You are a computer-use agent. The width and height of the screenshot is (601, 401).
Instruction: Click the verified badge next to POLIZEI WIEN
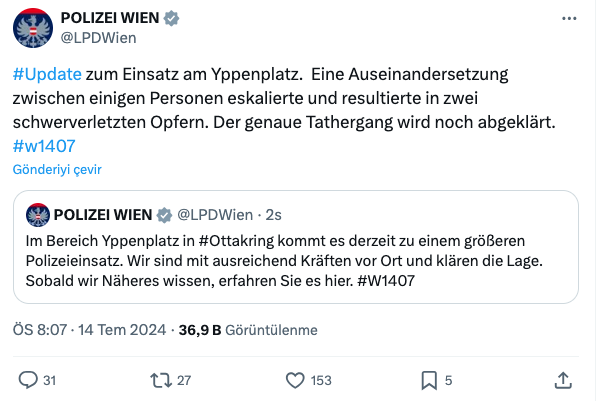pyautogui.click(x=171, y=18)
